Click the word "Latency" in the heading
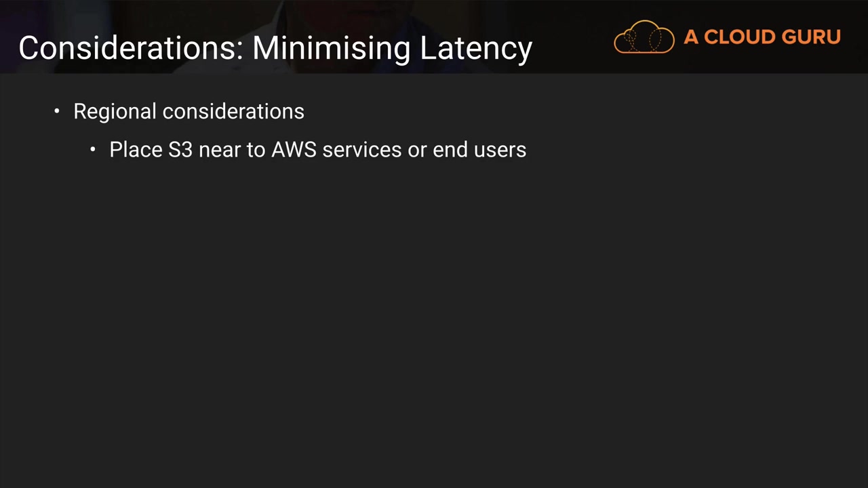This screenshot has width=868, height=488. [x=476, y=49]
